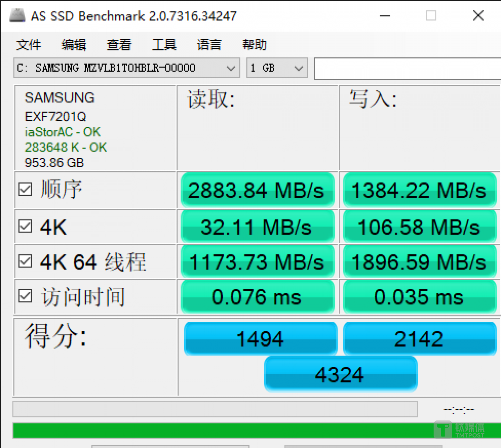Click the empty field beside the size dropdown

407,68
